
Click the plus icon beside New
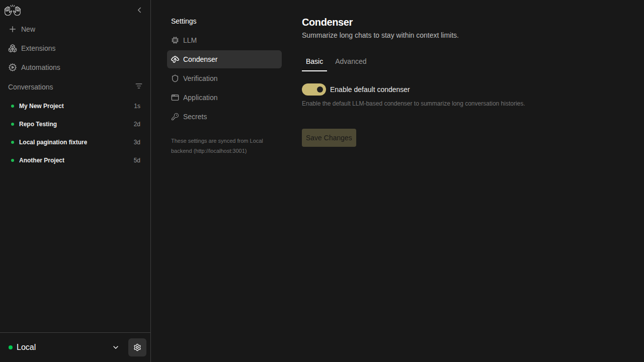pos(13,29)
